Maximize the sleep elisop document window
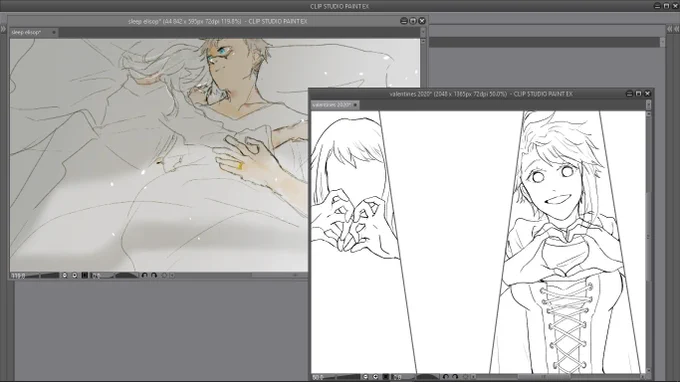The height and width of the screenshot is (382, 680). 413,21
